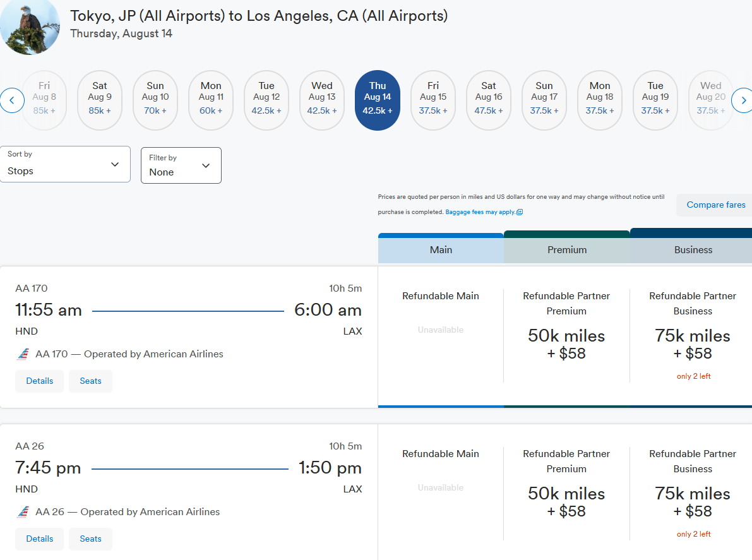
Task: Select Fri Aug 8 date option
Action: (44, 100)
